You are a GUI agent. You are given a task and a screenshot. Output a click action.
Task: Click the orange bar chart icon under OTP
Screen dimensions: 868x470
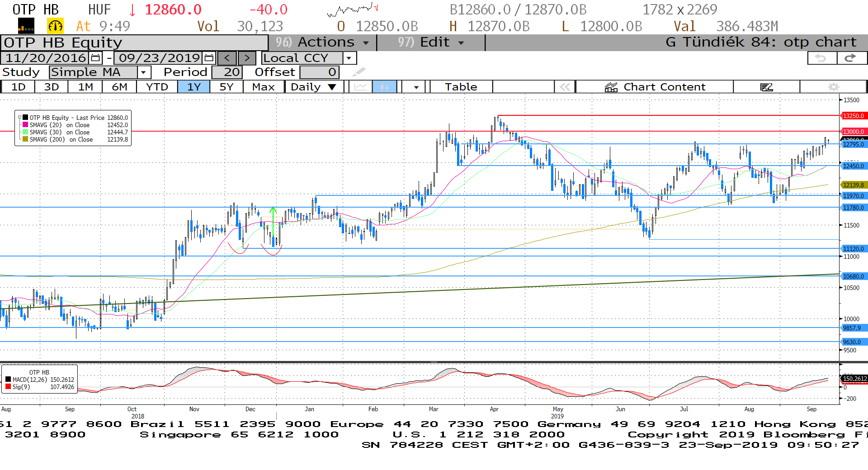(26, 26)
